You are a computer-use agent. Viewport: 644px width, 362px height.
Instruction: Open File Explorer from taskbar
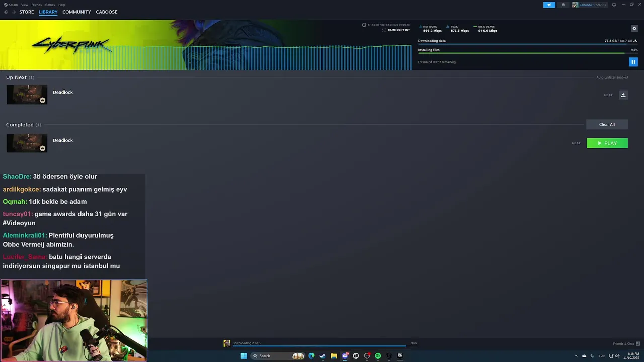[334, 356]
